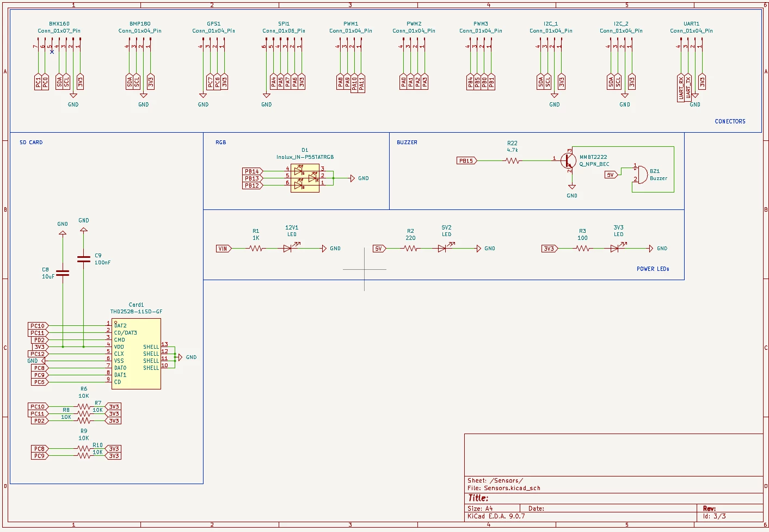769x532 pixels.
Task: Click the I2C_1 connector reference text
Action: (x=551, y=24)
